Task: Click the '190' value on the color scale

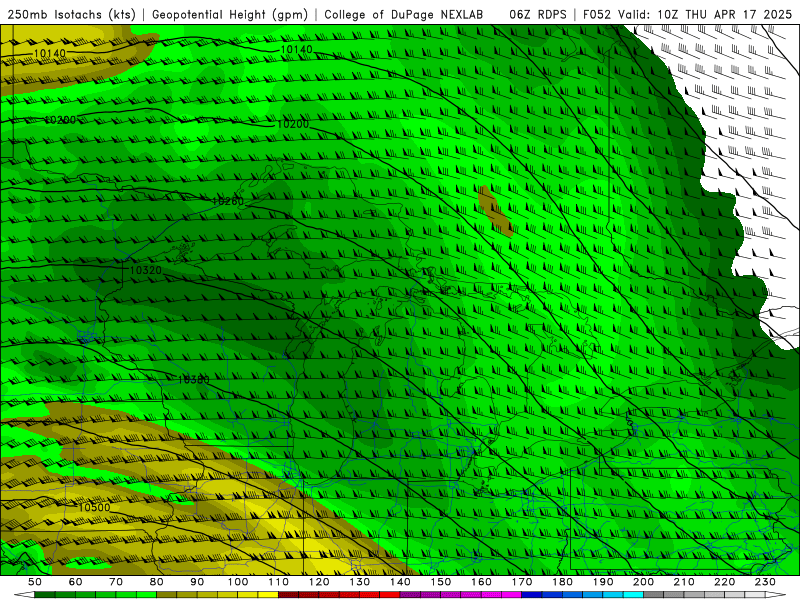Action: [x=603, y=582]
